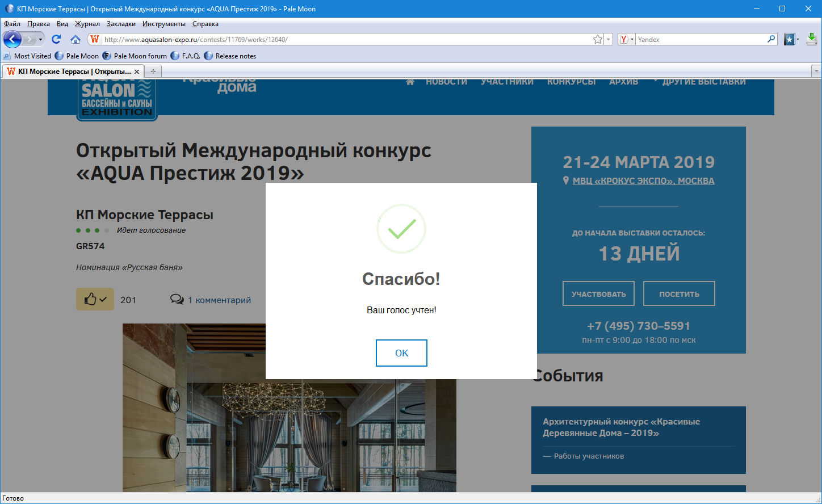This screenshot has height=504, width=822.
Task: Reload the current page
Action: click(56, 39)
